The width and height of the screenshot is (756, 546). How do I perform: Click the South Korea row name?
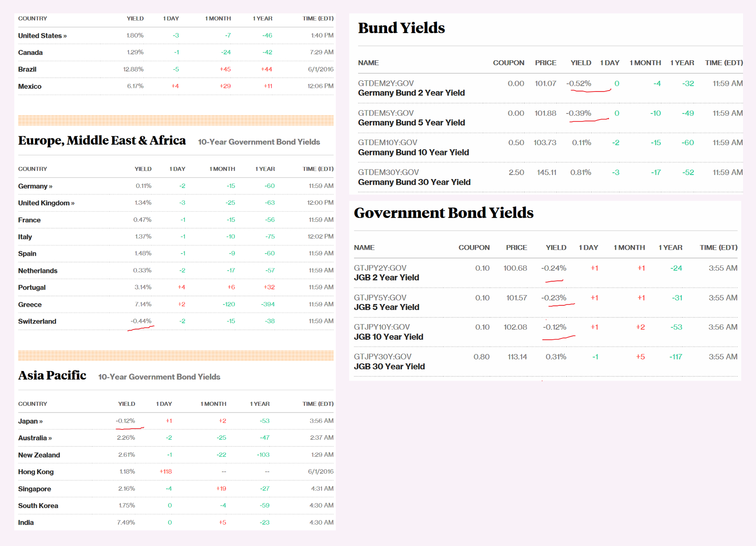(x=38, y=506)
